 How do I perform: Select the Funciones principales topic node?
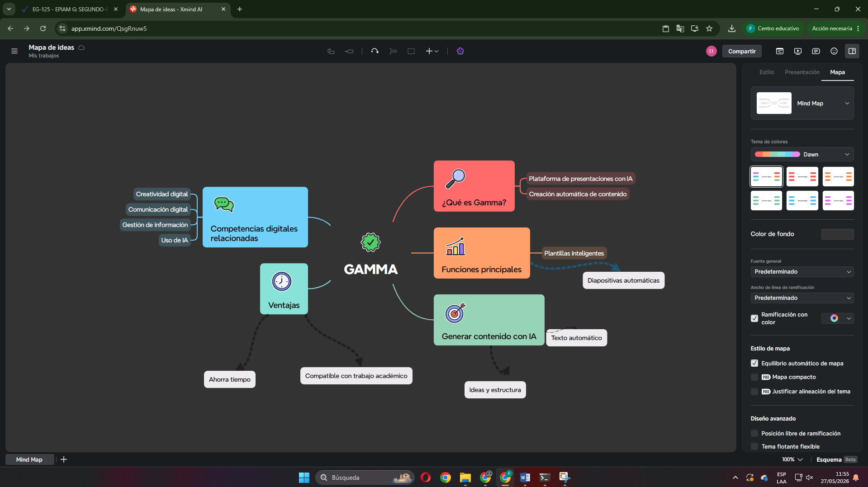click(481, 253)
